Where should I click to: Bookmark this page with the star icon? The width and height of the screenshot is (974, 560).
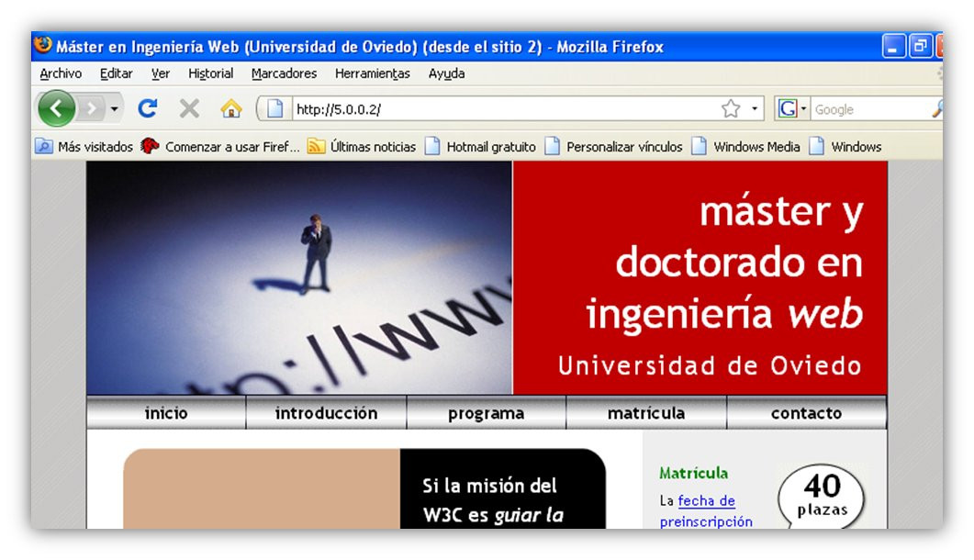[x=731, y=109]
